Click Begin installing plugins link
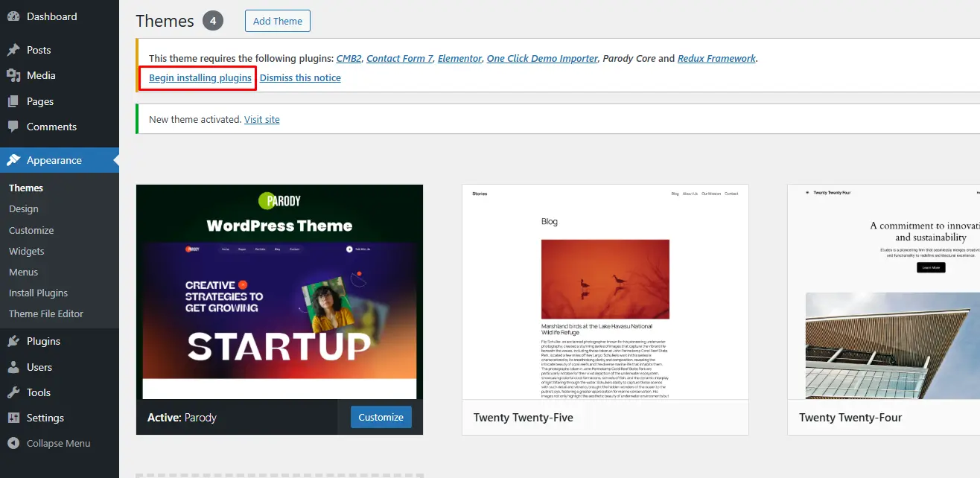Image resolution: width=980 pixels, height=478 pixels. point(200,77)
